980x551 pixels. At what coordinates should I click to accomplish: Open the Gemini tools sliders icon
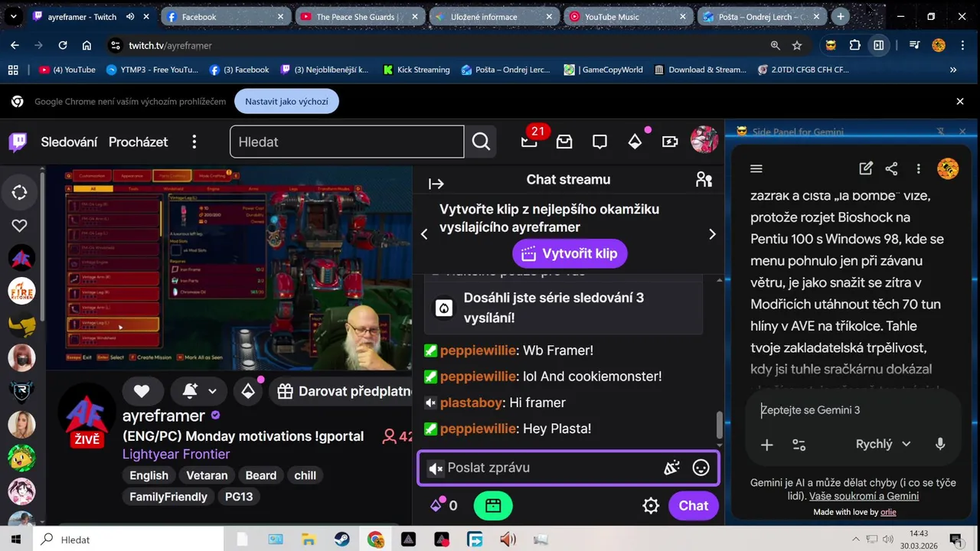click(x=799, y=445)
